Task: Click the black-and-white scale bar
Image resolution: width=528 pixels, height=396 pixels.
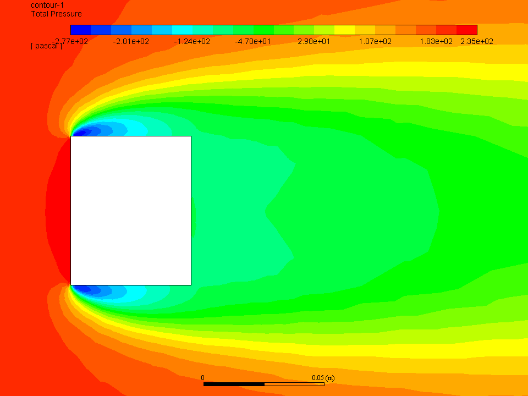Action: (264, 384)
